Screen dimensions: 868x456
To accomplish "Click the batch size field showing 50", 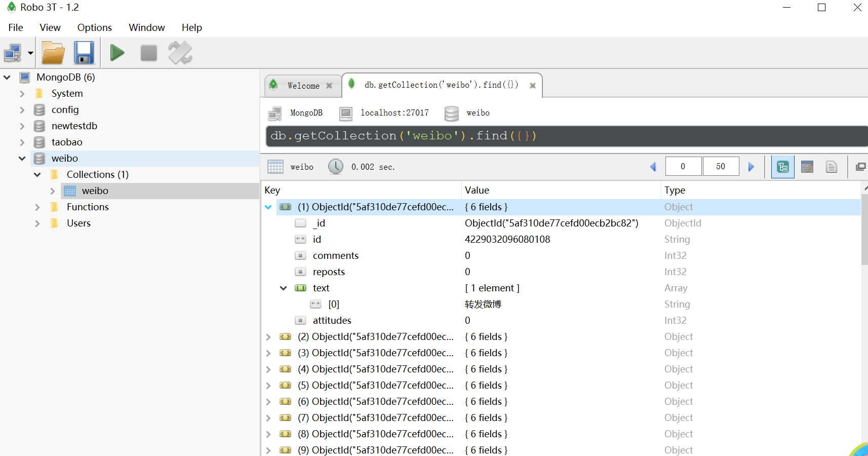I will tap(720, 167).
